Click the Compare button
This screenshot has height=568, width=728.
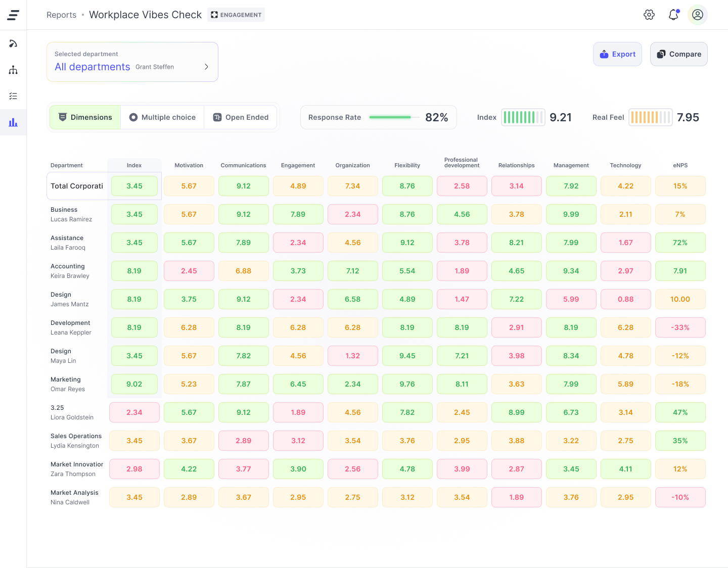pos(678,54)
